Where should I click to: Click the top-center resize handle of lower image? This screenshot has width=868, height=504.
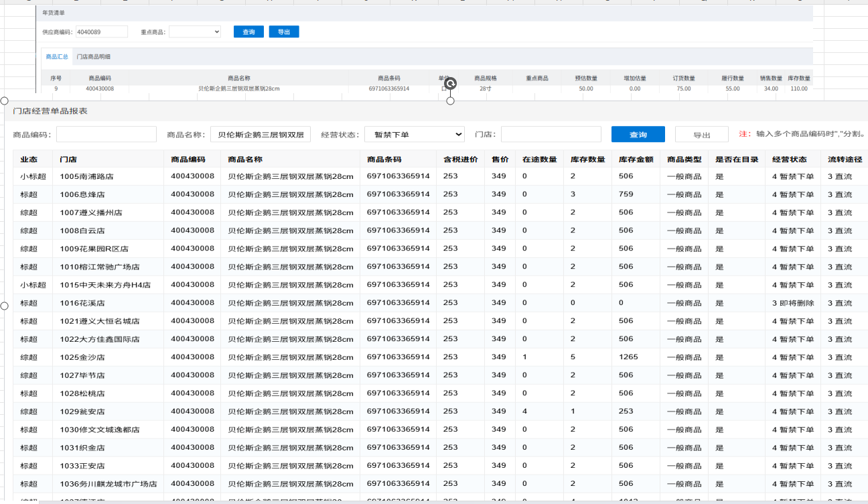450,101
